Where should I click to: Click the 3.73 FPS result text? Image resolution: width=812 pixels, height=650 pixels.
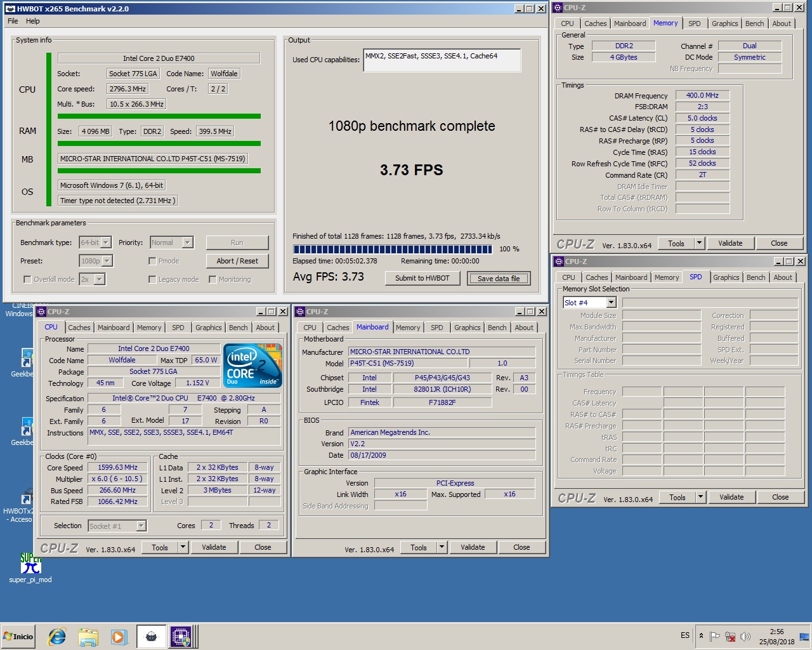click(412, 170)
